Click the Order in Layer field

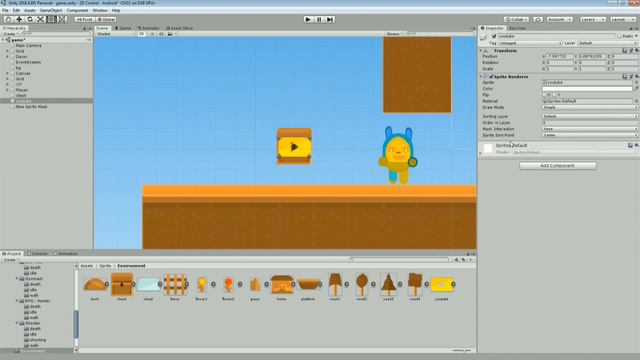click(x=589, y=122)
